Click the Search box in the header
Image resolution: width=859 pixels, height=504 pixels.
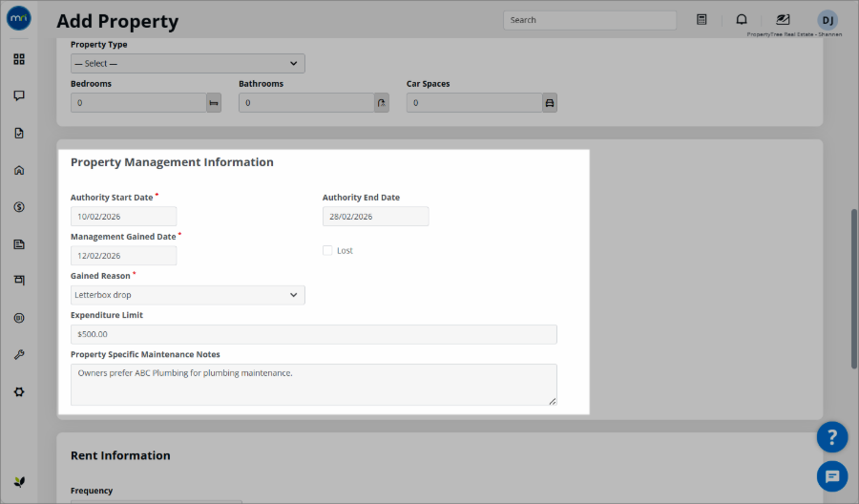pyautogui.click(x=590, y=20)
